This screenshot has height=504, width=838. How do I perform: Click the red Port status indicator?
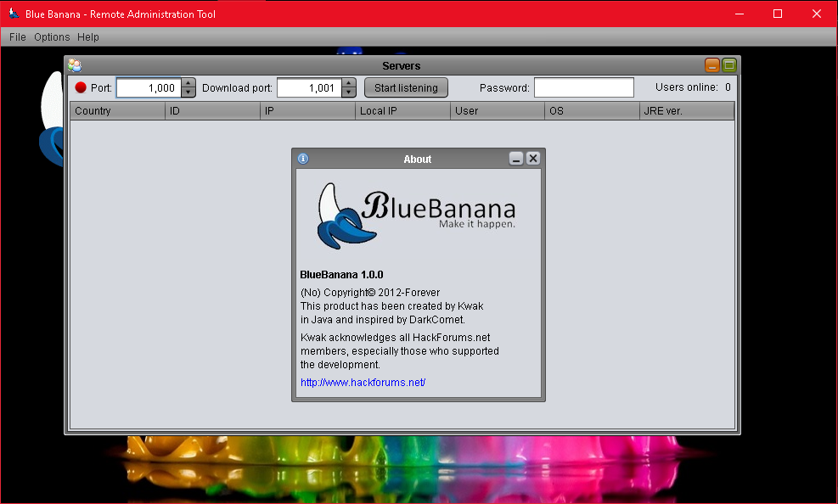coord(80,87)
